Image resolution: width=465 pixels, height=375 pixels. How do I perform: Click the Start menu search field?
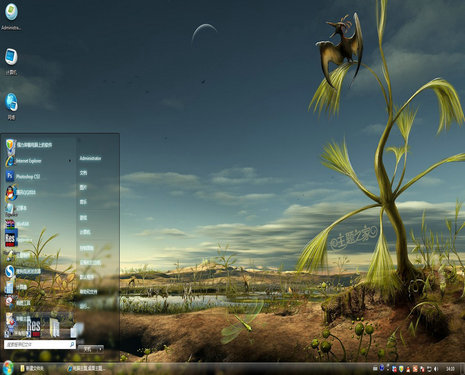coord(40,344)
